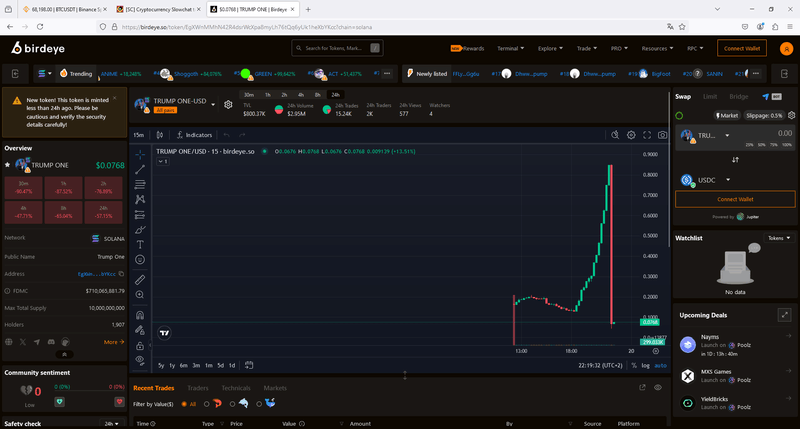800x429 pixels.
Task: Click the token search field
Action: [337, 48]
